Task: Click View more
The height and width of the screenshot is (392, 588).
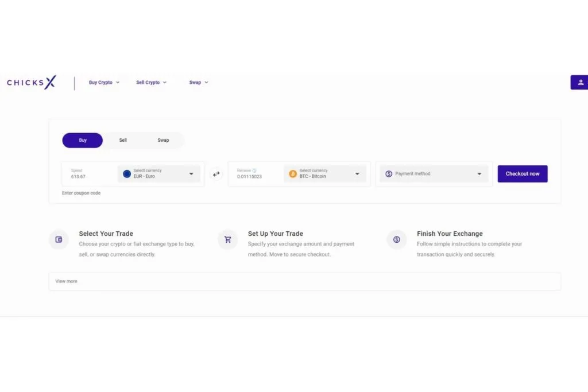Action: pyautogui.click(x=67, y=281)
